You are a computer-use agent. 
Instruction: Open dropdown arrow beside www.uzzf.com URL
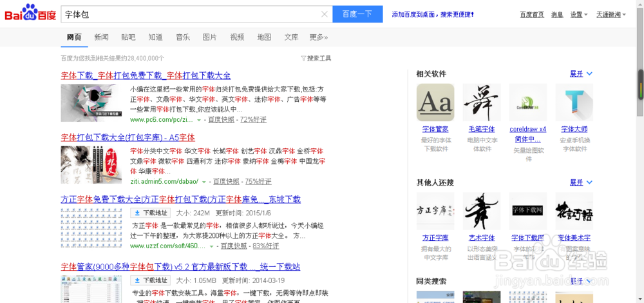[211, 246]
